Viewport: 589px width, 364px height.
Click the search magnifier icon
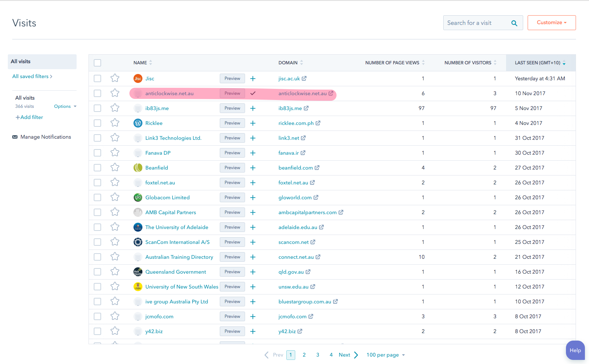514,23
